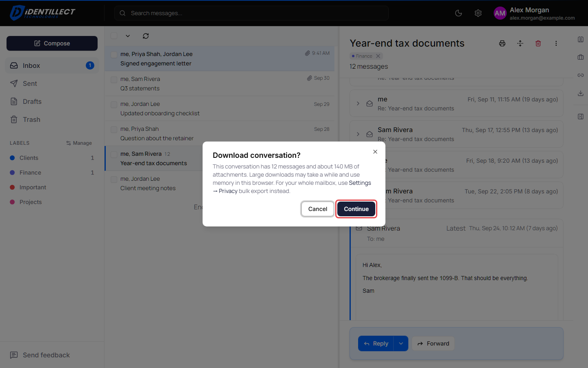Screen dimensions: 588x368
Task: Toggle dark mode moon icon
Action: [x=459, y=13]
